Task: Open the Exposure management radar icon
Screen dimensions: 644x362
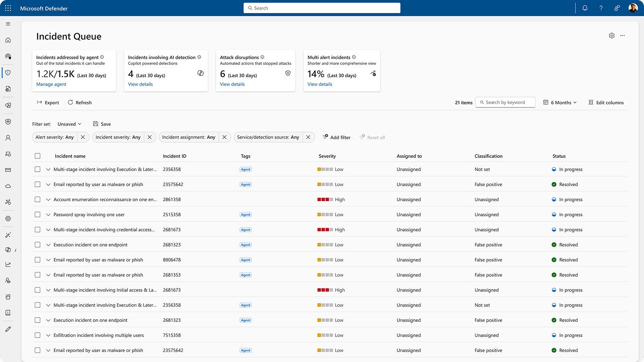Action: (x=8, y=56)
